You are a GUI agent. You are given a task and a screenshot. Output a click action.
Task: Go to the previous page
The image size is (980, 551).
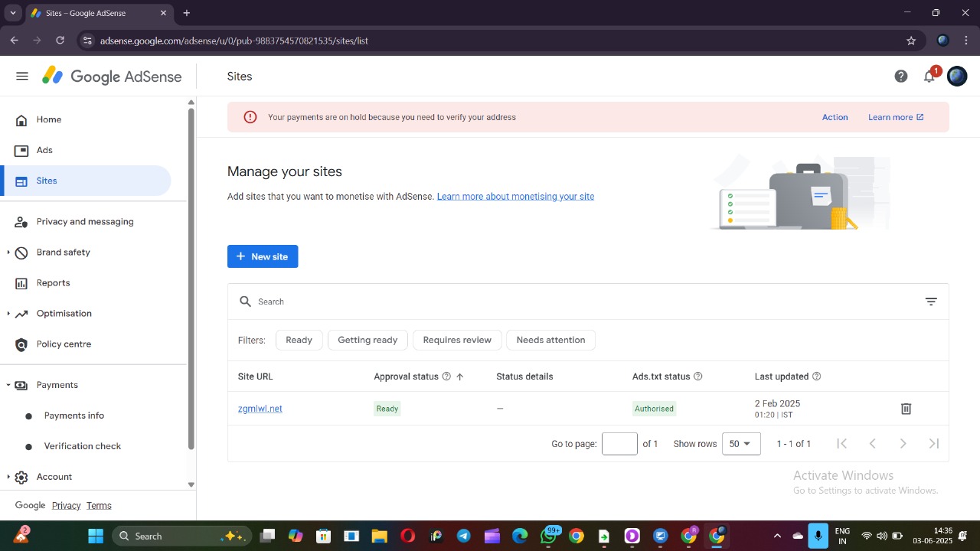872,444
